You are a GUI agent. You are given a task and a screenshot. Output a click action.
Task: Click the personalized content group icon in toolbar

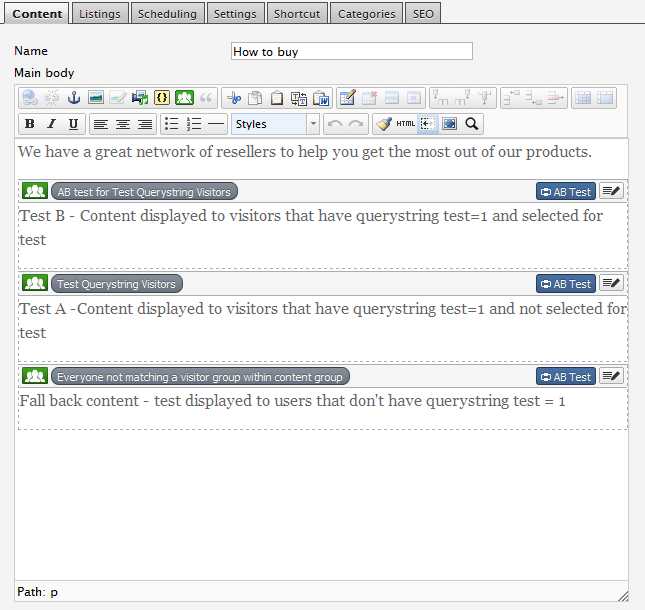point(184,98)
